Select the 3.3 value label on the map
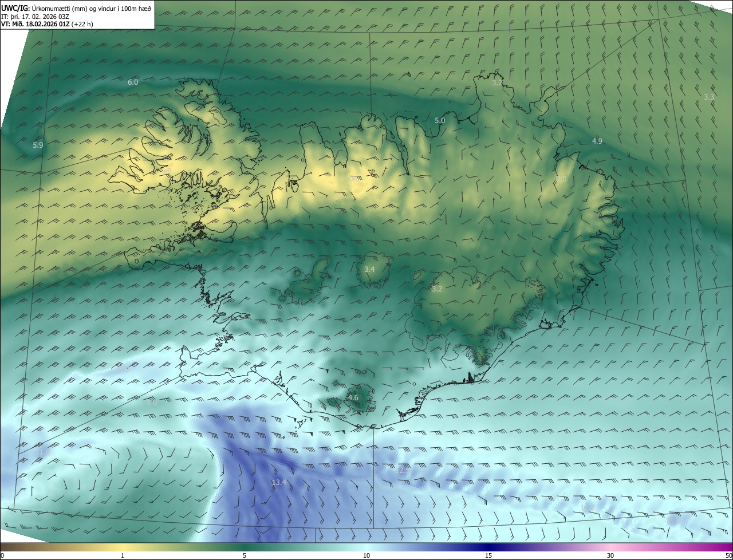Image resolution: width=733 pixels, height=560 pixels. click(709, 97)
